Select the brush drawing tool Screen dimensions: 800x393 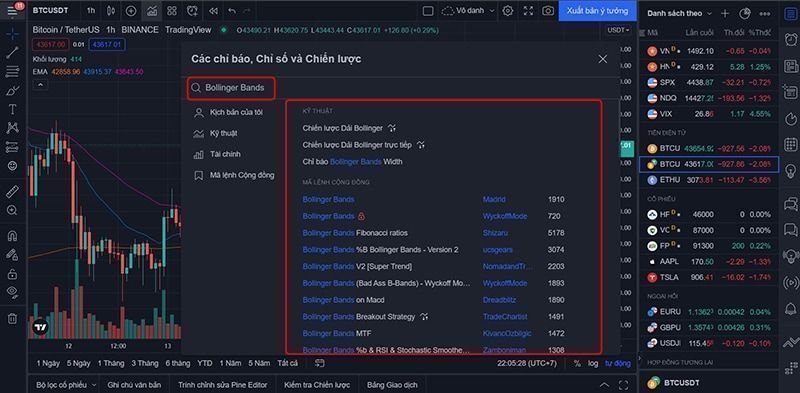[x=12, y=90]
